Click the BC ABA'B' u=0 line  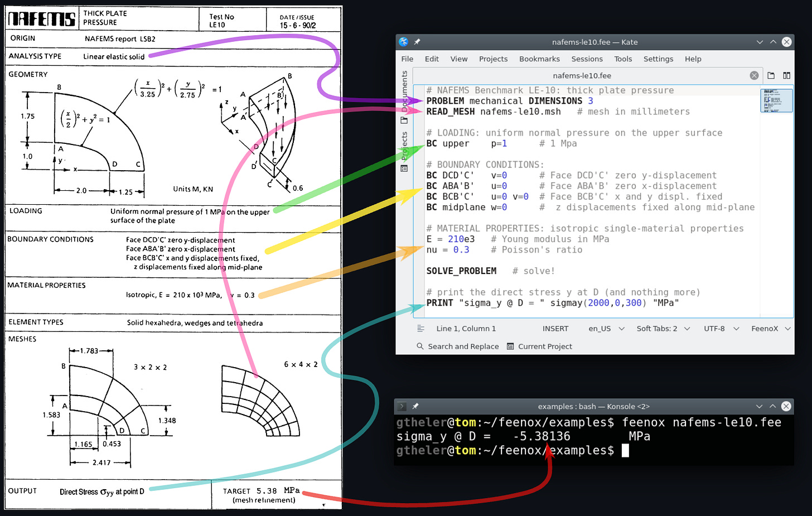point(571,186)
